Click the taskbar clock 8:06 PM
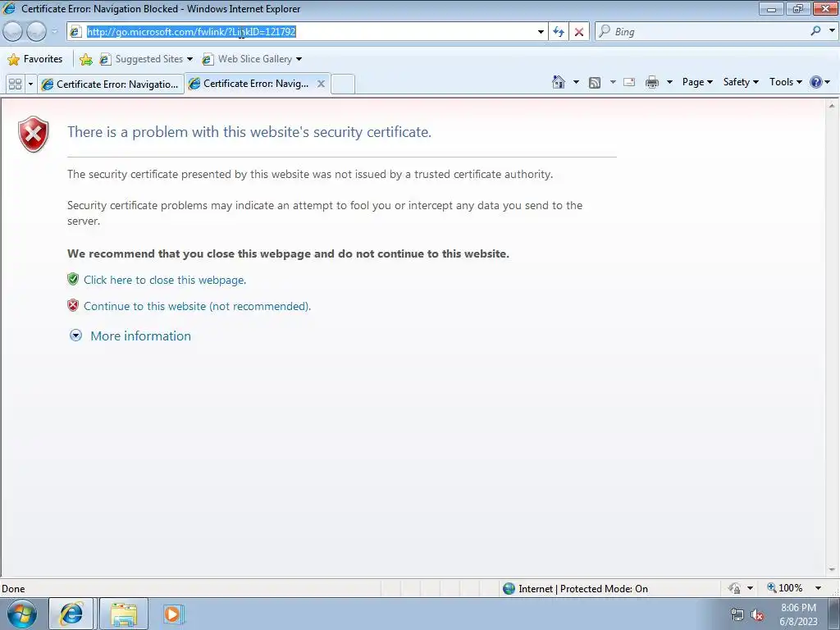The image size is (840, 630). pyautogui.click(x=798, y=608)
